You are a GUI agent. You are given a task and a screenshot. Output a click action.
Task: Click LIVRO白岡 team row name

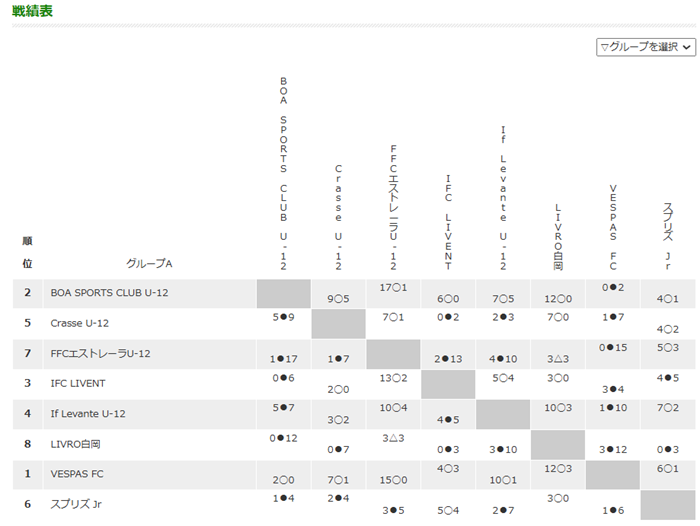75,444
